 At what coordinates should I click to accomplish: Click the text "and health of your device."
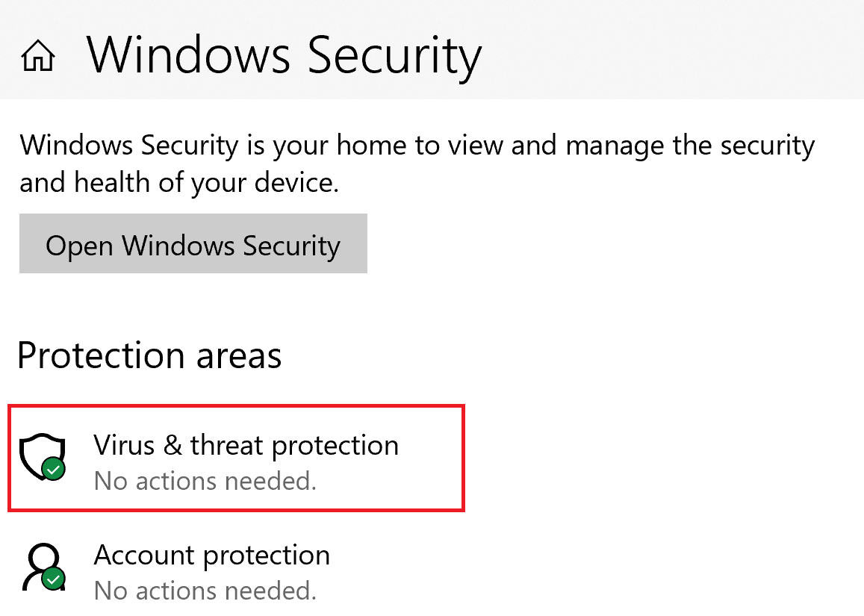[179, 182]
